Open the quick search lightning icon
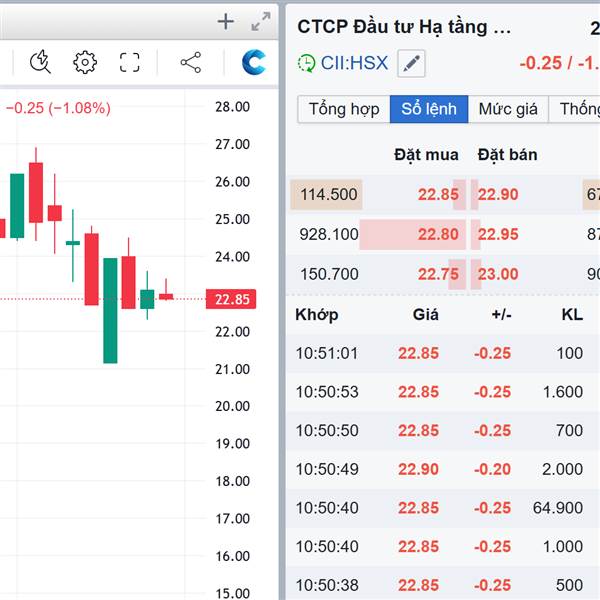The height and width of the screenshot is (600, 600). (41, 63)
